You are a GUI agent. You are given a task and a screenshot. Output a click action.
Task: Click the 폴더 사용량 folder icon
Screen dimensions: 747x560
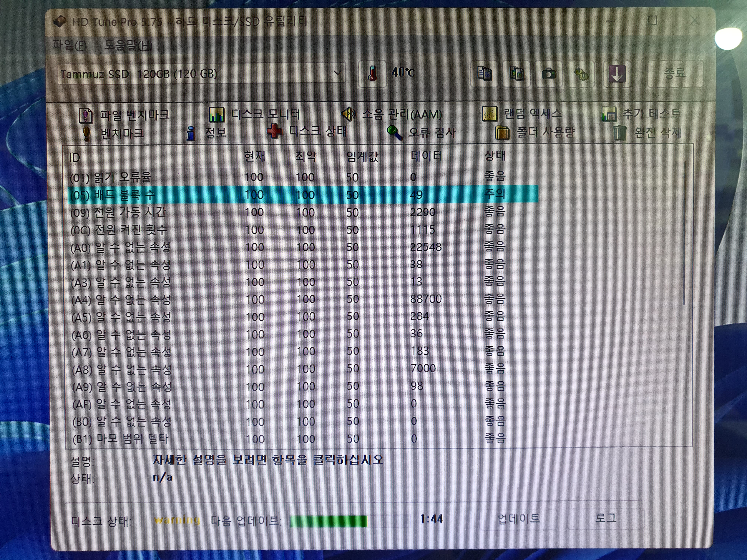(502, 132)
